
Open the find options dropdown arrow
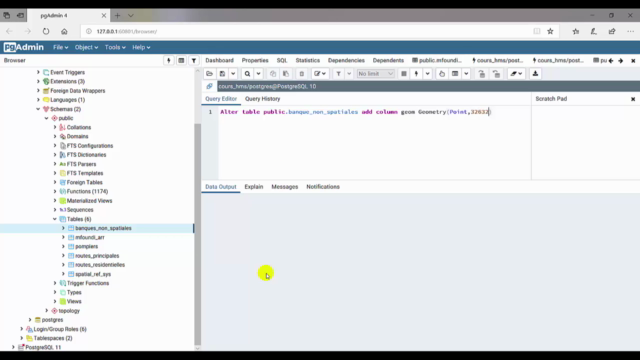[258, 74]
